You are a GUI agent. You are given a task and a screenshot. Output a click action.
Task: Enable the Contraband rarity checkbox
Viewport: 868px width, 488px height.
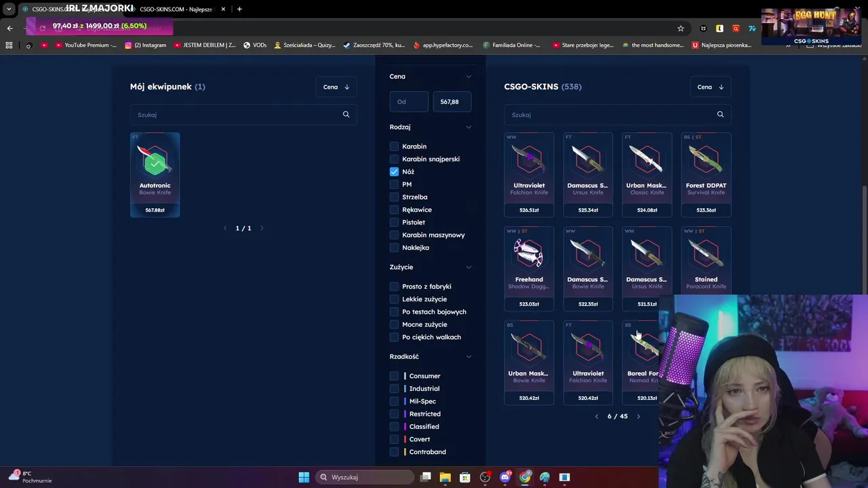coord(394,452)
